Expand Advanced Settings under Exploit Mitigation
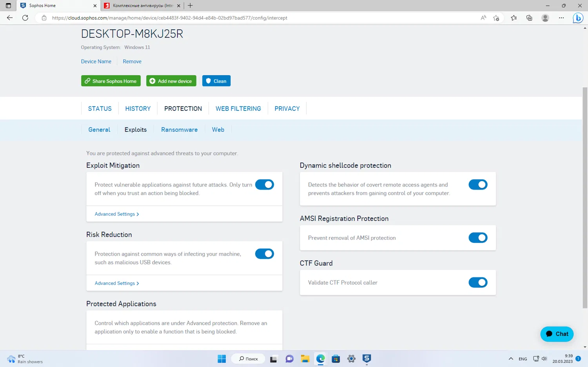 117,214
